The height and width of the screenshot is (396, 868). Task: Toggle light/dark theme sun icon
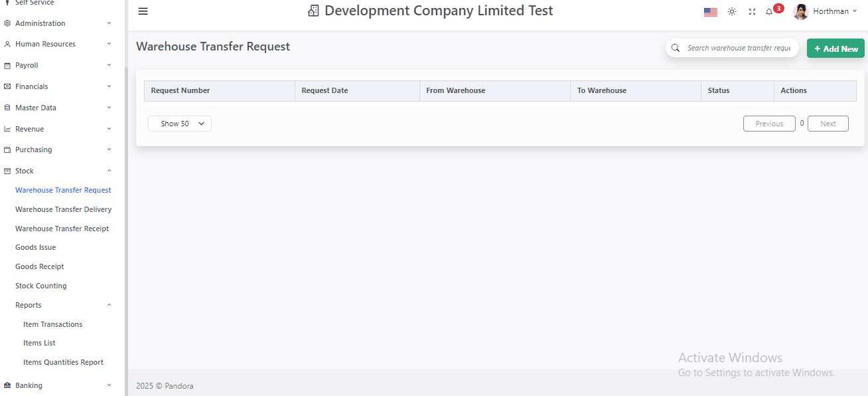tap(732, 12)
